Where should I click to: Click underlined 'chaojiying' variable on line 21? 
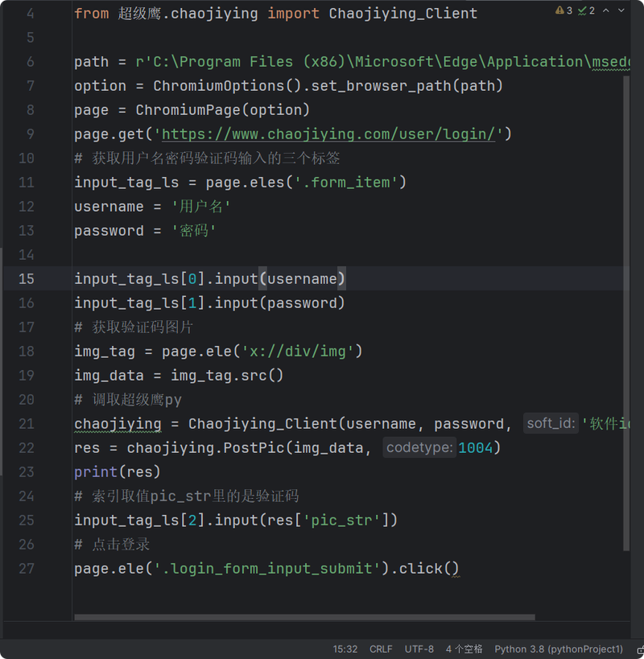(118, 423)
